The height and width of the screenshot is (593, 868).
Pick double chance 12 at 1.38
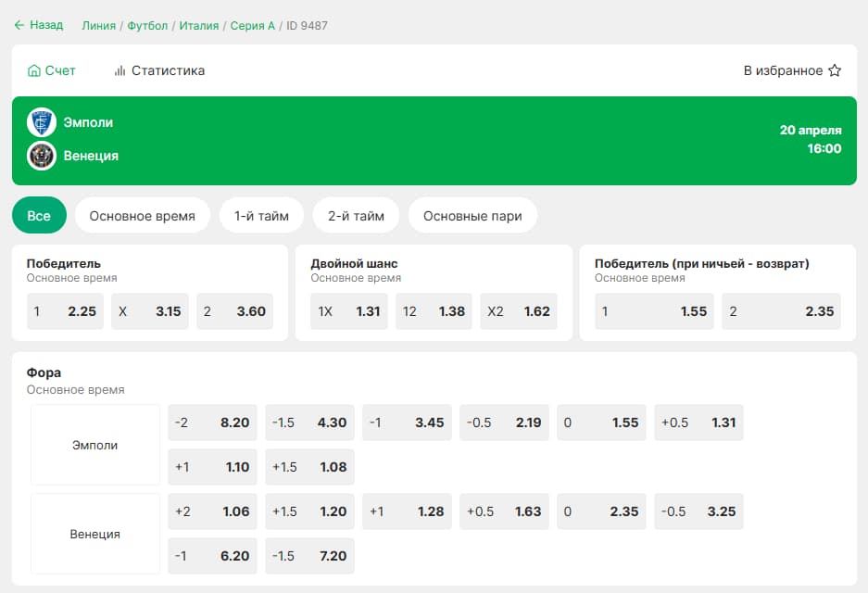point(434,311)
